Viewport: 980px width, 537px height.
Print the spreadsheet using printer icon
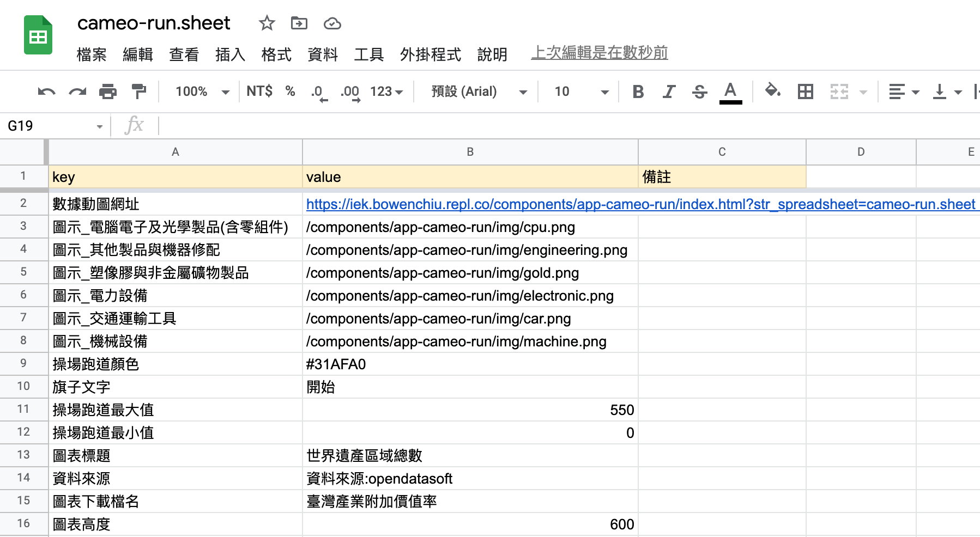point(108,91)
